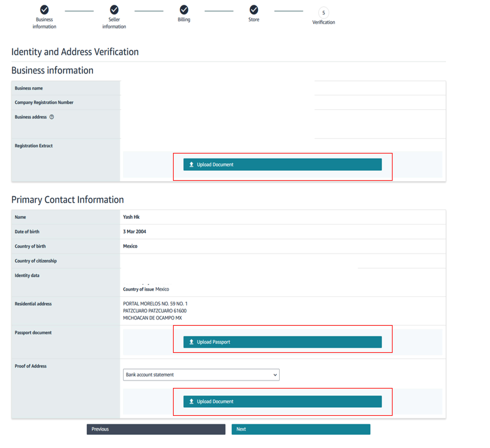This screenshot has height=448, width=490.
Task: Click the Billing step checkmark icon
Action: click(x=184, y=10)
